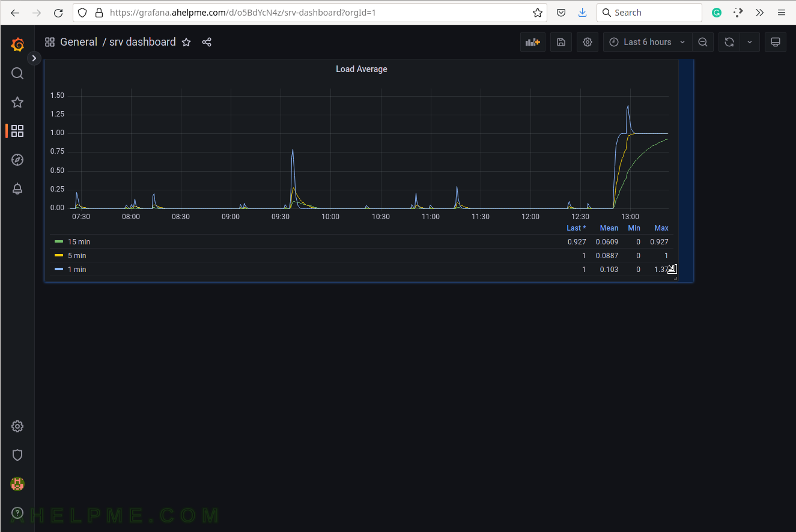Click the srv dashboard title
Image resolution: width=796 pixels, height=532 pixels.
[x=142, y=42]
